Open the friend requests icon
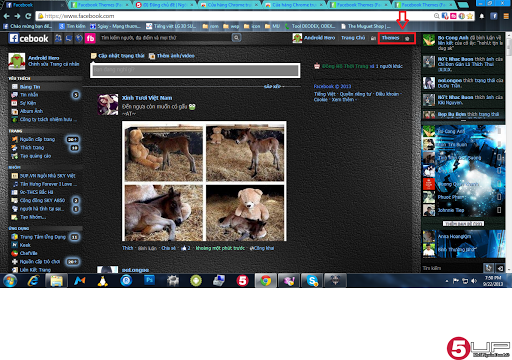Image resolution: width=512 pixels, height=360 pixels. click(x=58, y=38)
